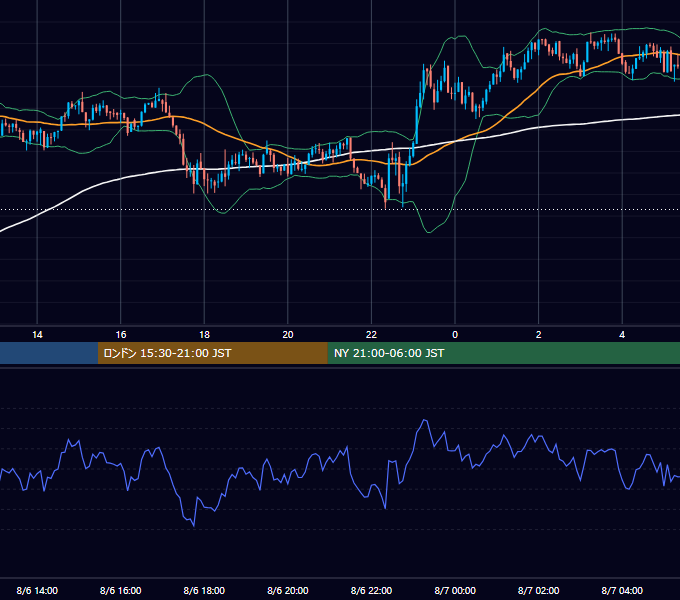
Task: Click the 8/6 18:00 time label
Action: point(204,590)
